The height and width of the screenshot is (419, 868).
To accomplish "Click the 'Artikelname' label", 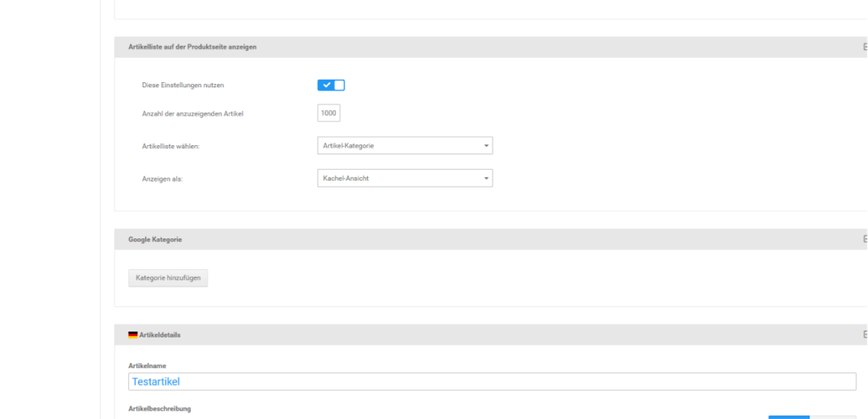I will (147, 366).
